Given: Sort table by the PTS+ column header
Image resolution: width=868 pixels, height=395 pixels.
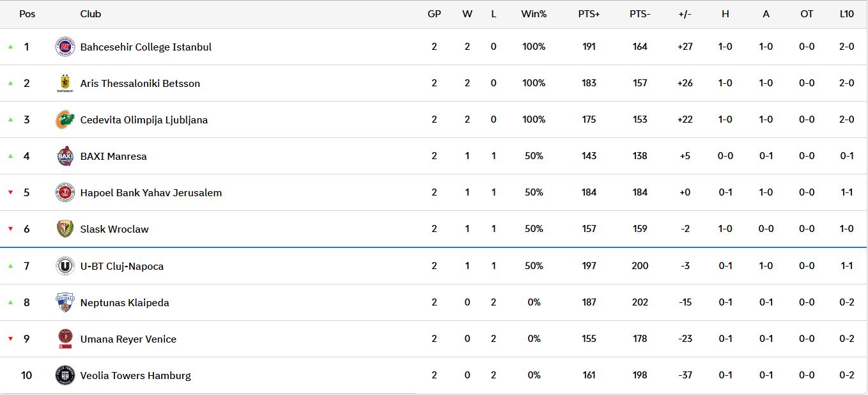Looking at the screenshot, I should point(589,14).
